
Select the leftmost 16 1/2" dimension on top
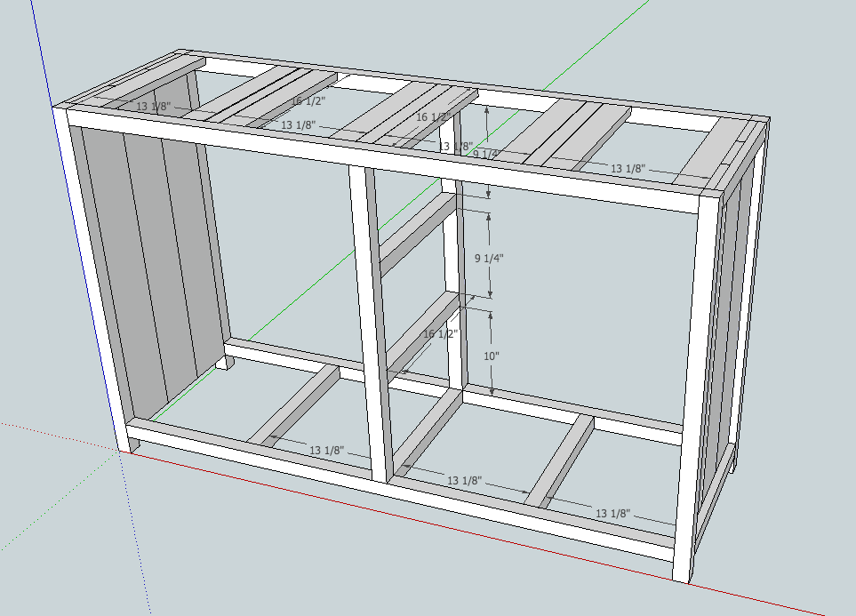pyautogui.click(x=308, y=101)
